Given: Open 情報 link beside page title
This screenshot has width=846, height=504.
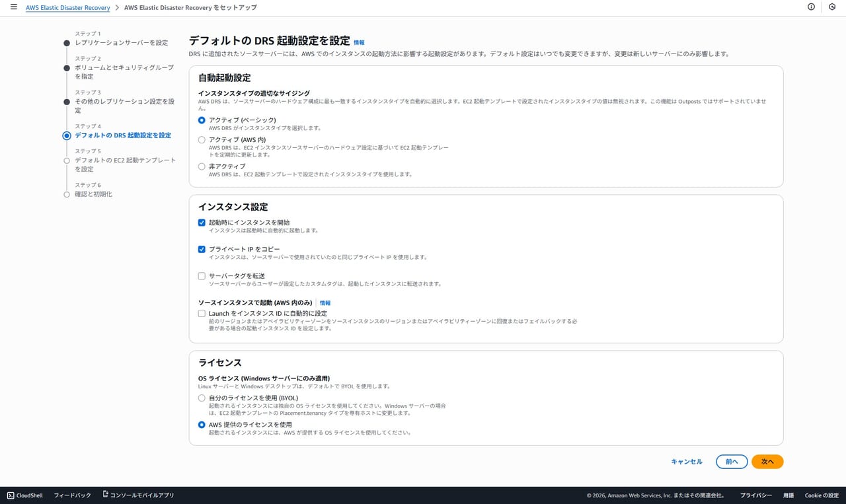Looking at the screenshot, I should (359, 42).
